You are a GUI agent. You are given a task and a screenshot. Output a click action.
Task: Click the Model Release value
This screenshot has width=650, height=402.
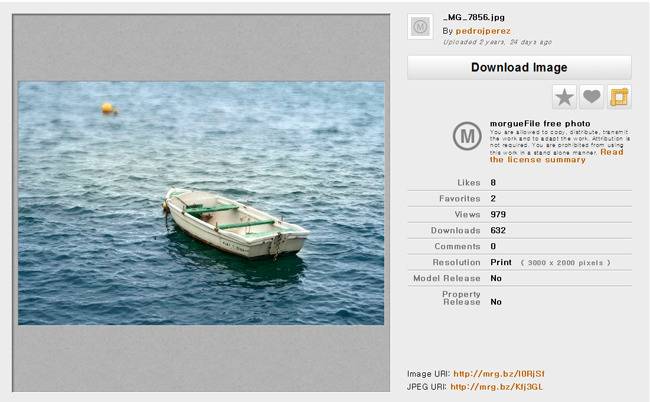pyautogui.click(x=496, y=278)
